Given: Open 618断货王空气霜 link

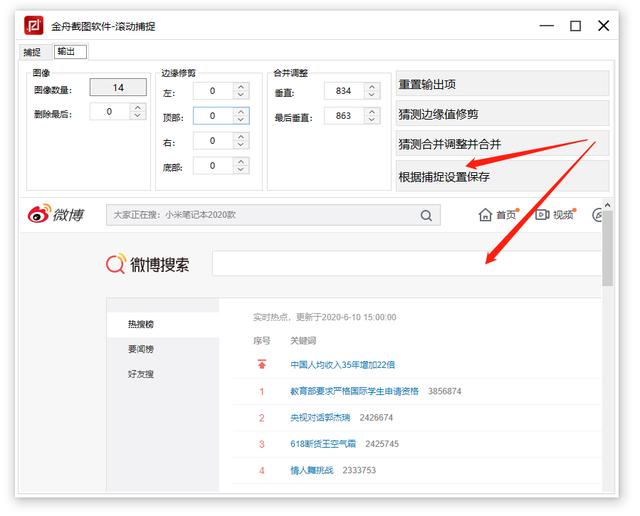Looking at the screenshot, I should (323, 444).
